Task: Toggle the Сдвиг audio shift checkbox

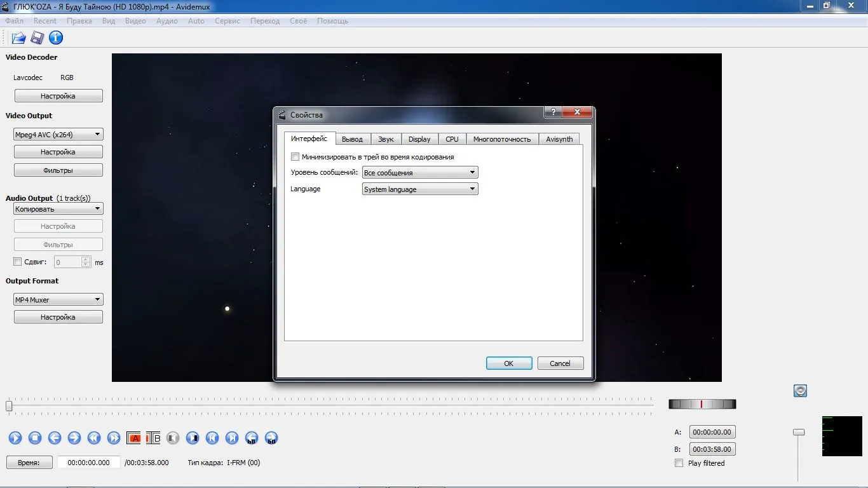Action: 18,262
